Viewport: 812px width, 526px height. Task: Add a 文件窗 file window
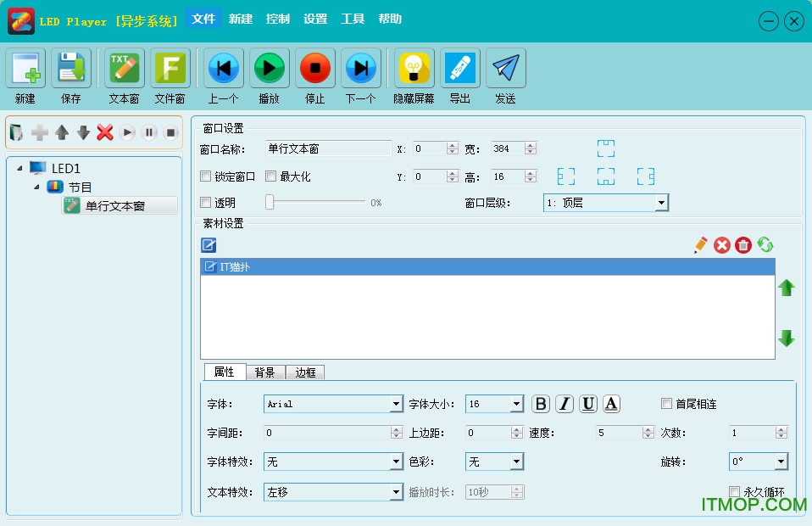click(x=170, y=68)
